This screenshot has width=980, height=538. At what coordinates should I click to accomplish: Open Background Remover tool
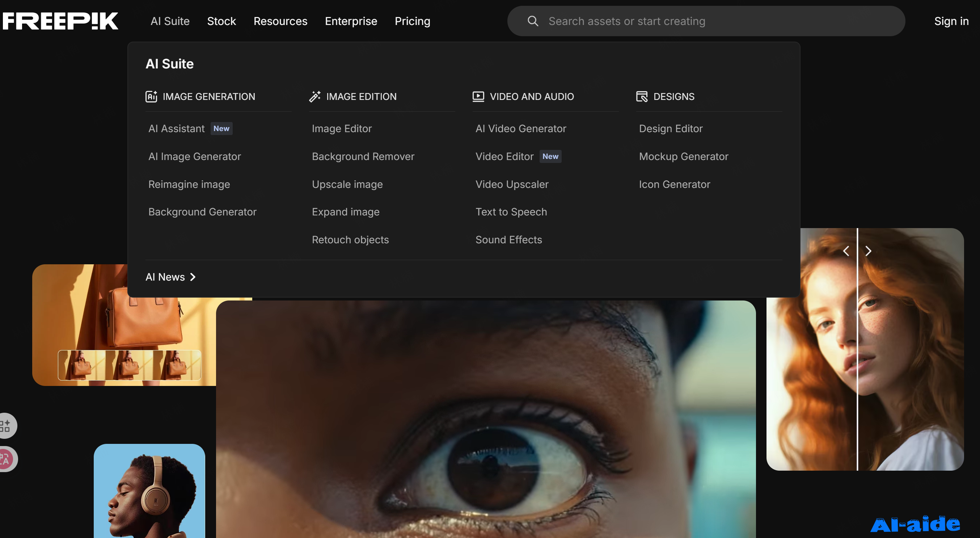click(x=363, y=156)
